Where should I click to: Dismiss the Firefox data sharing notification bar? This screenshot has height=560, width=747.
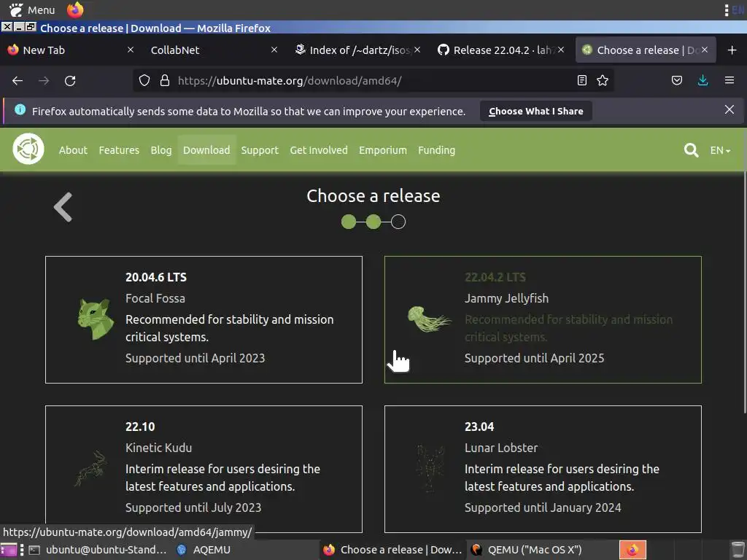pyautogui.click(x=729, y=109)
